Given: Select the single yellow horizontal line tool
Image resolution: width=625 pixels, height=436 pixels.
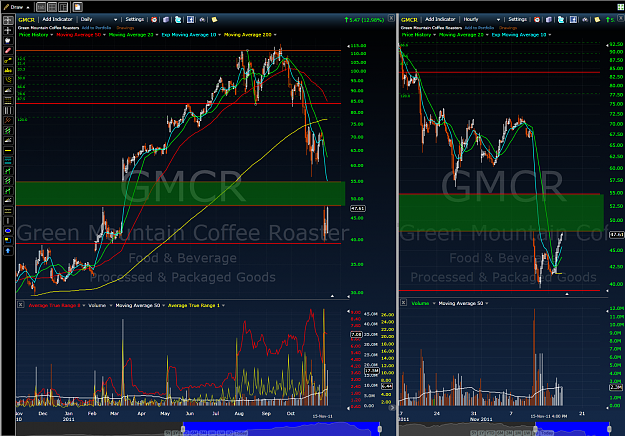Looking at the screenshot, I should (x=8, y=151).
